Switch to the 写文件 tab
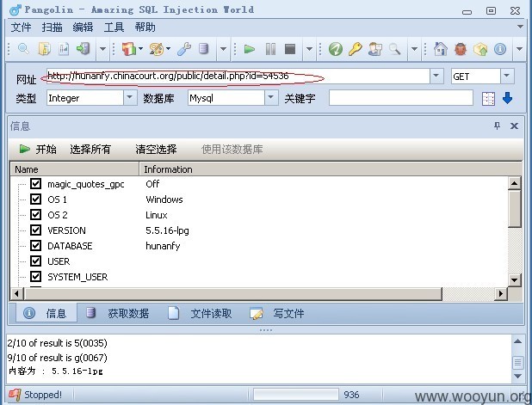The image size is (532, 405). tap(277, 313)
